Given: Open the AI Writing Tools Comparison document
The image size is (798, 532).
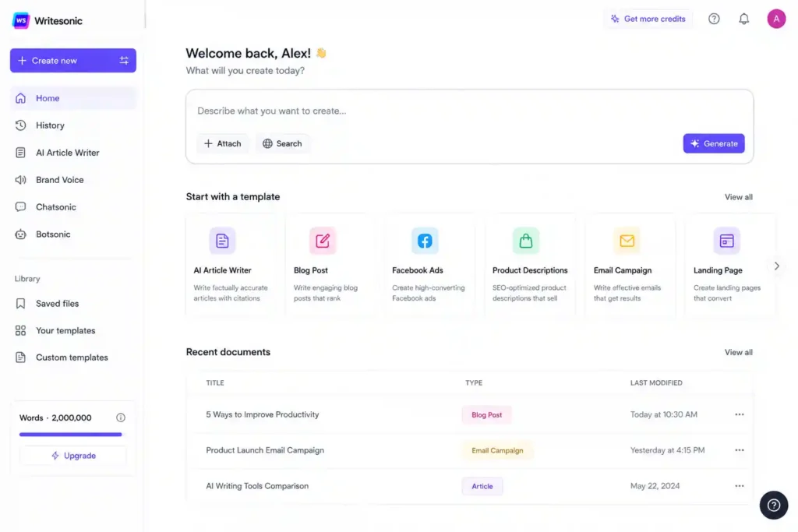Looking at the screenshot, I should 257,486.
